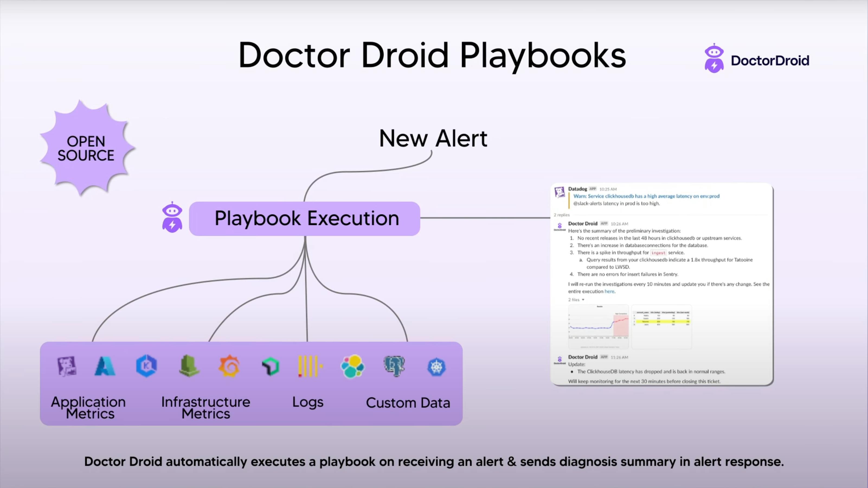
Task: Click the Datadog avatar in the Slack thread
Action: [x=560, y=192]
